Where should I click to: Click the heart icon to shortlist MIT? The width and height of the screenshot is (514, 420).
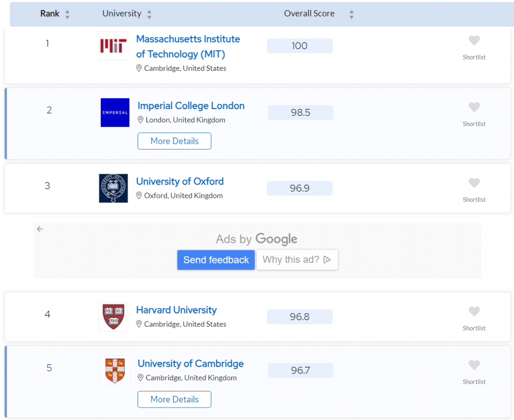(474, 40)
